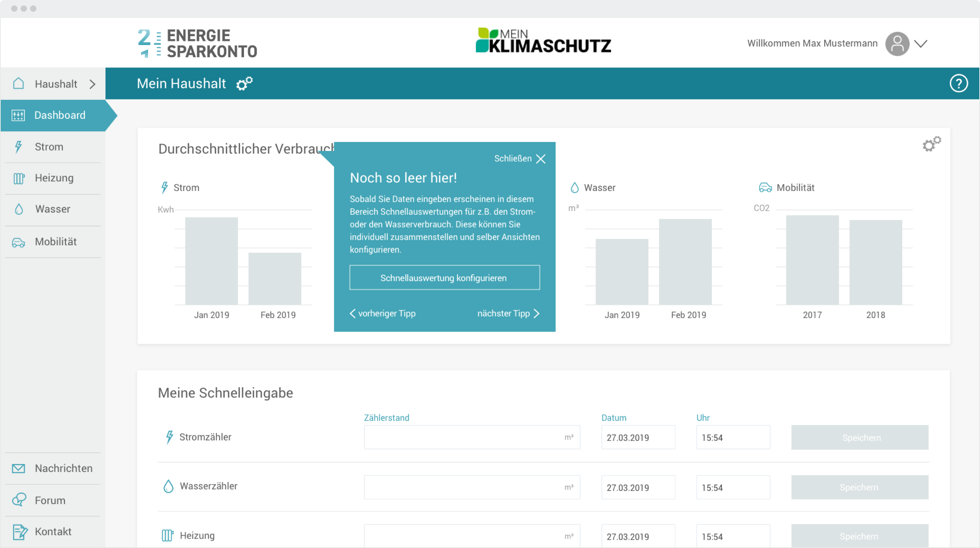
Task: Click Schnellauswertung konfigurieren button
Action: point(444,278)
